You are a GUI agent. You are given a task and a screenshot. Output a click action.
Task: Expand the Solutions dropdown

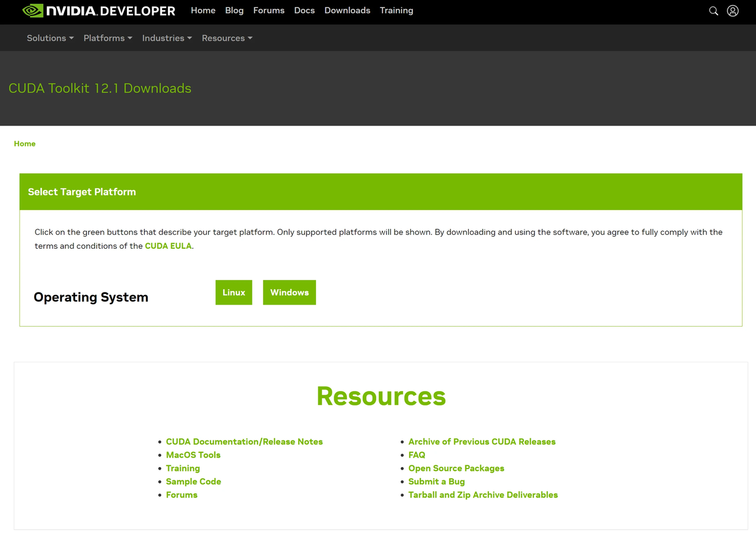[x=50, y=38]
